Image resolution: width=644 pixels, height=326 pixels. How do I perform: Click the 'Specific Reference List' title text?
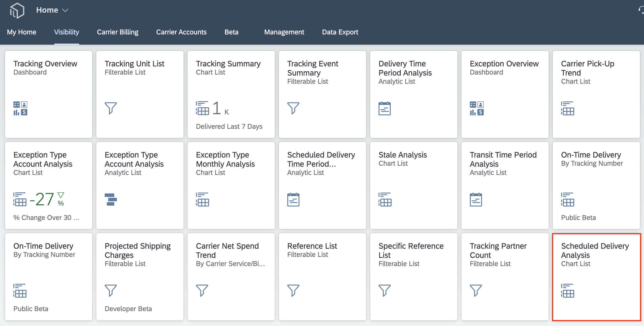[x=411, y=250]
